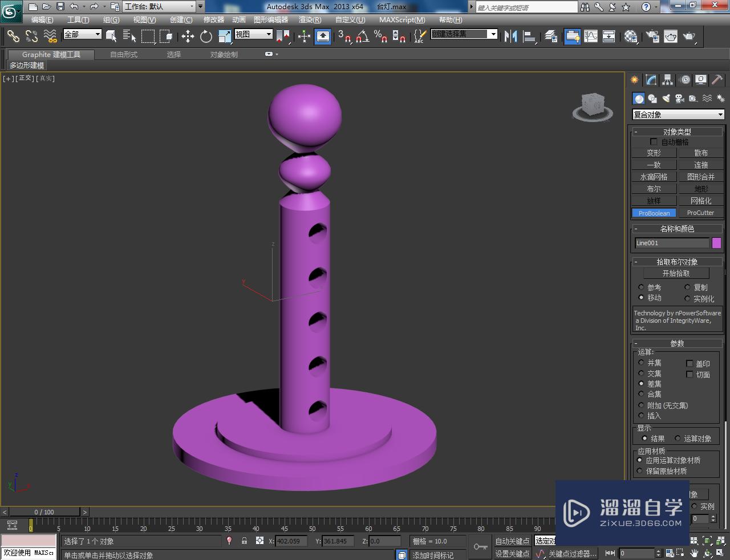
Task: Collapse the 对象类型 rollout
Action: point(677,132)
